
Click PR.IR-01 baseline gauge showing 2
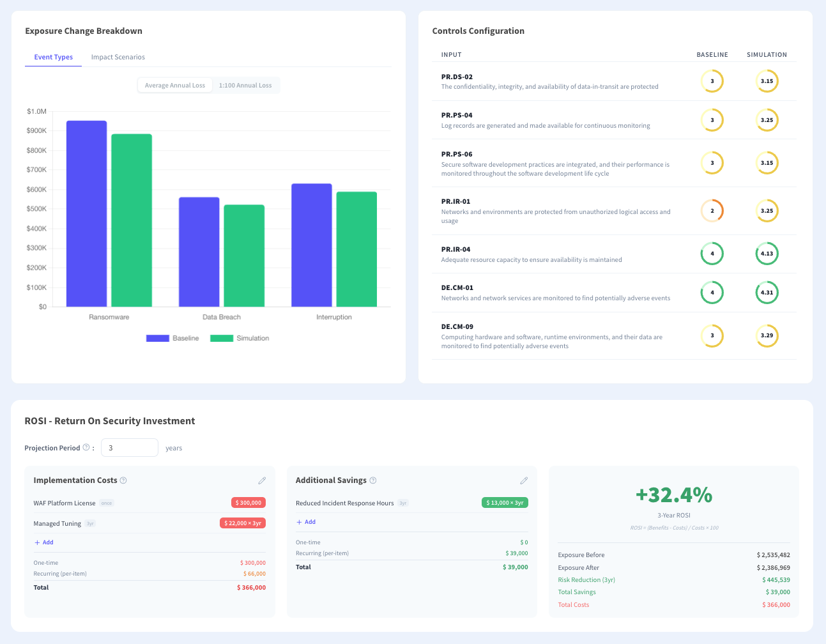coord(712,211)
